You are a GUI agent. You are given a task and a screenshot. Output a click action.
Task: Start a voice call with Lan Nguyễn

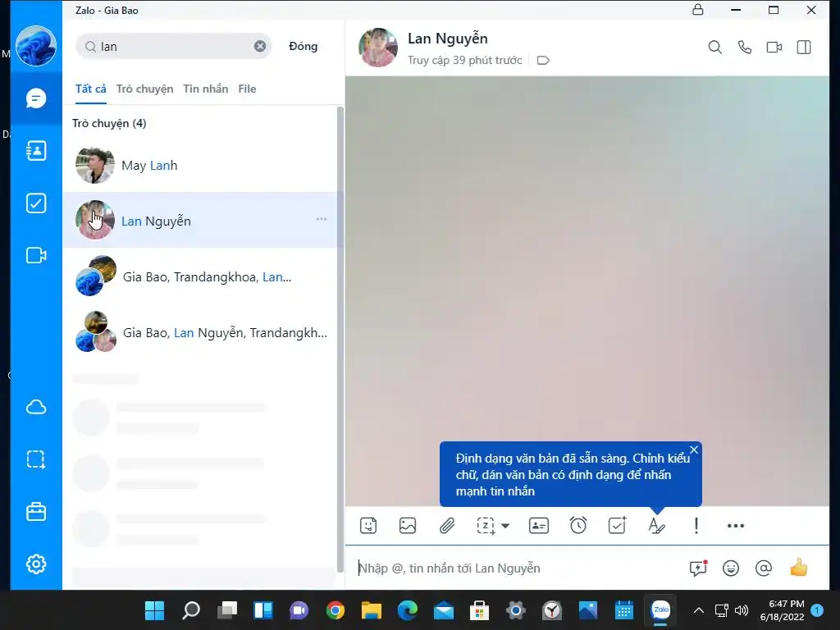[x=745, y=47]
